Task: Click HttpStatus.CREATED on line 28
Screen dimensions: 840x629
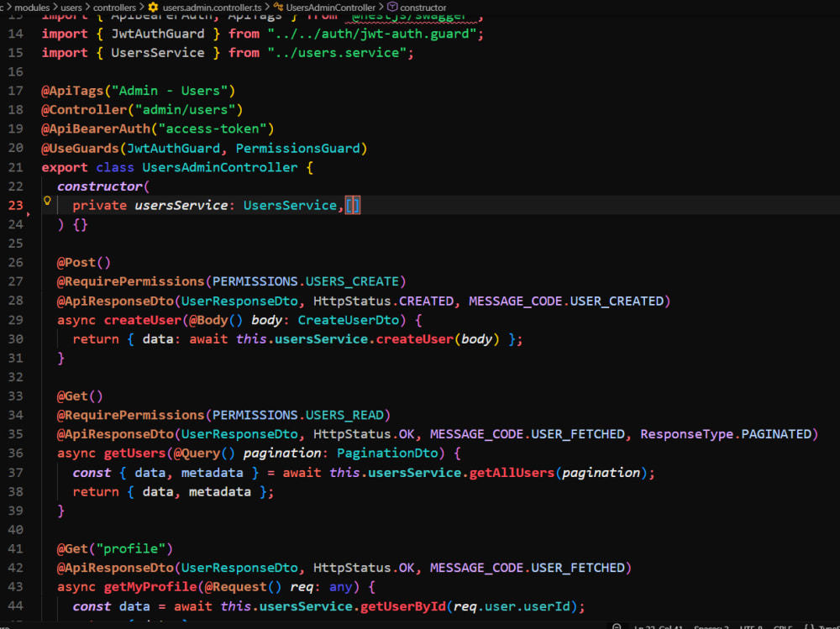Action: (x=383, y=301)
